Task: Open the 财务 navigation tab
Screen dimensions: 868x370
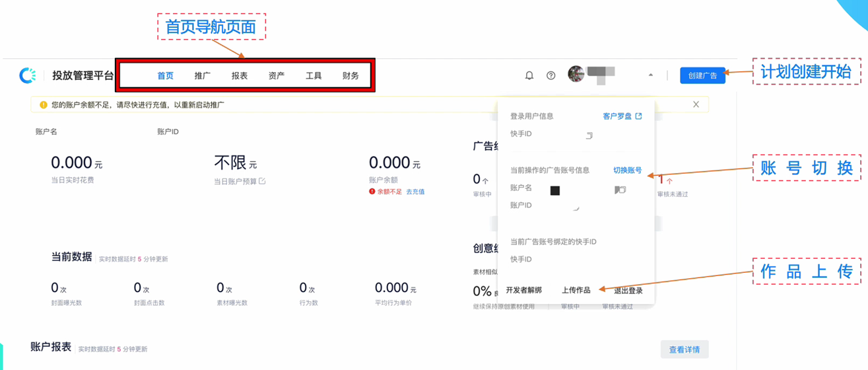Action: [351, 75]
